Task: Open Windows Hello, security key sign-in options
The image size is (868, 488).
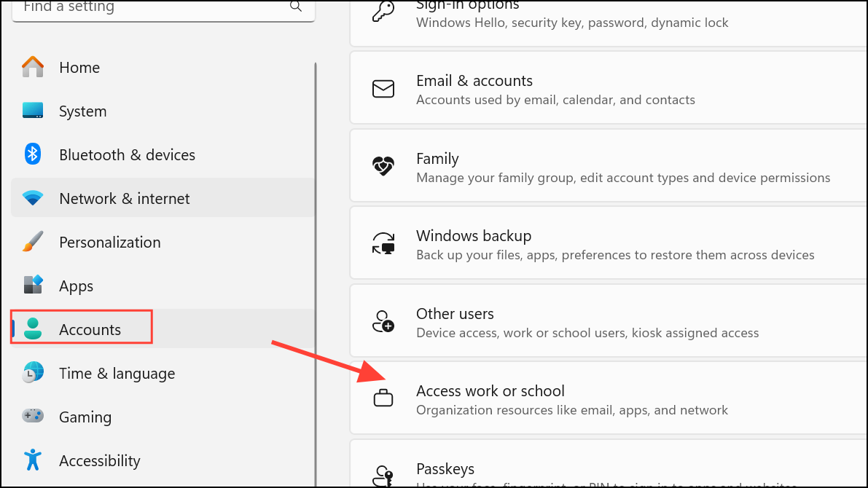Action: pyautogui.click(x=609, y=22)
